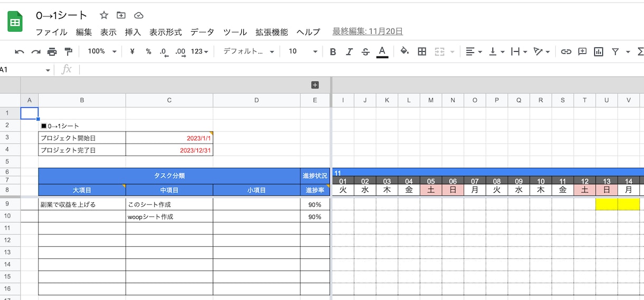Open the text color picker
The width and height of the screenshot is (644, 300).
(x=382, y=51)
